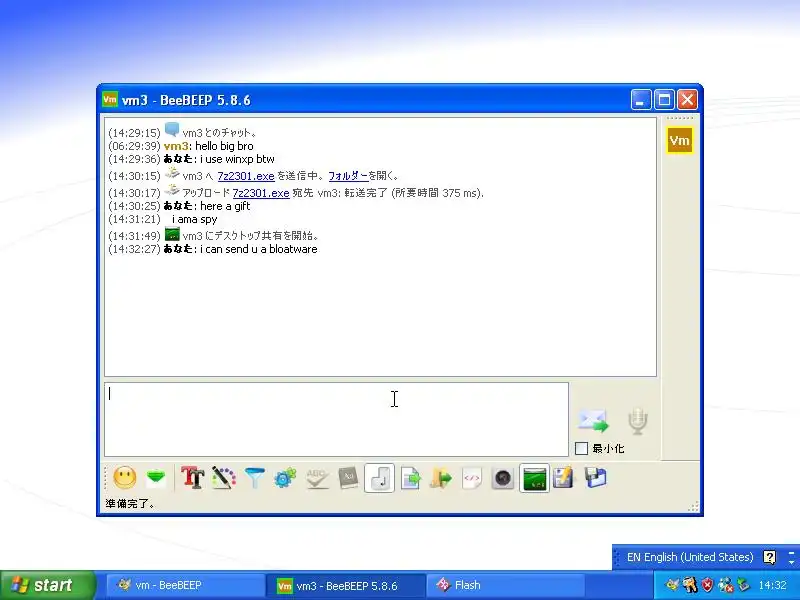The image size is (800, 600).
Task: Select vm3 - BeeBEEP 5.8.6 taskbar button
Action: click(x=345, y=585)
